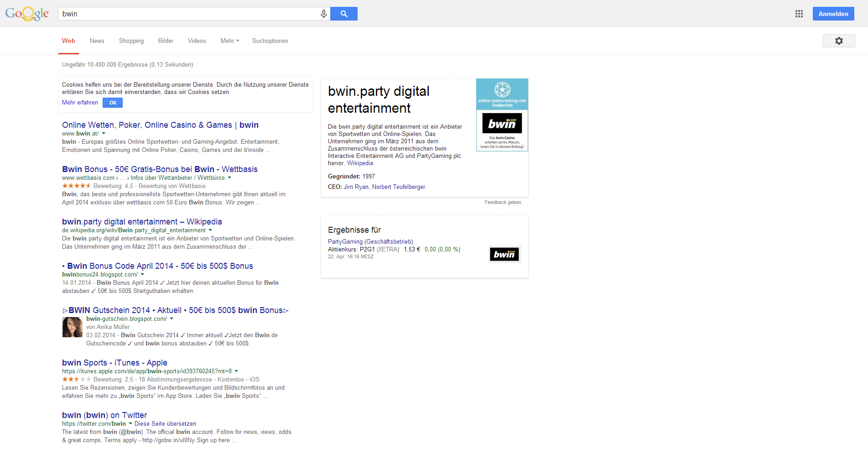Expand dropdown arrow beside bwin-gutschein.blogspot.com

(172, 319)
